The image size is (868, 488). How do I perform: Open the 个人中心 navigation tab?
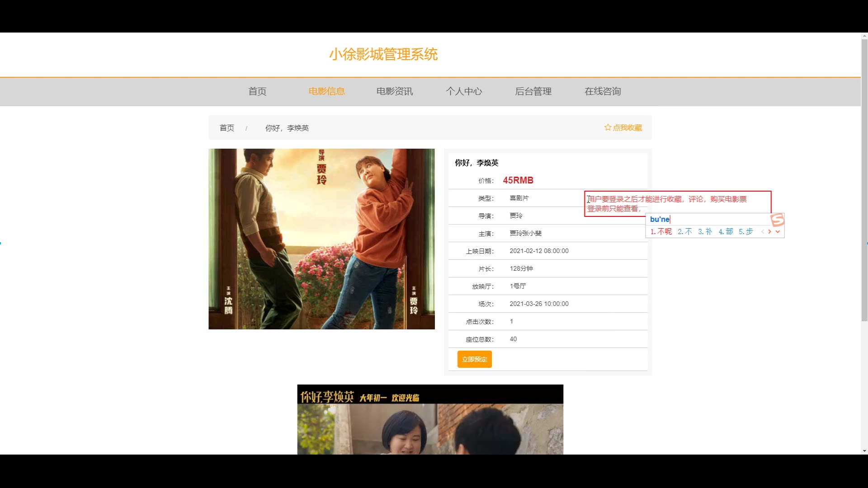pyautogui.click(x=464, y=91)
